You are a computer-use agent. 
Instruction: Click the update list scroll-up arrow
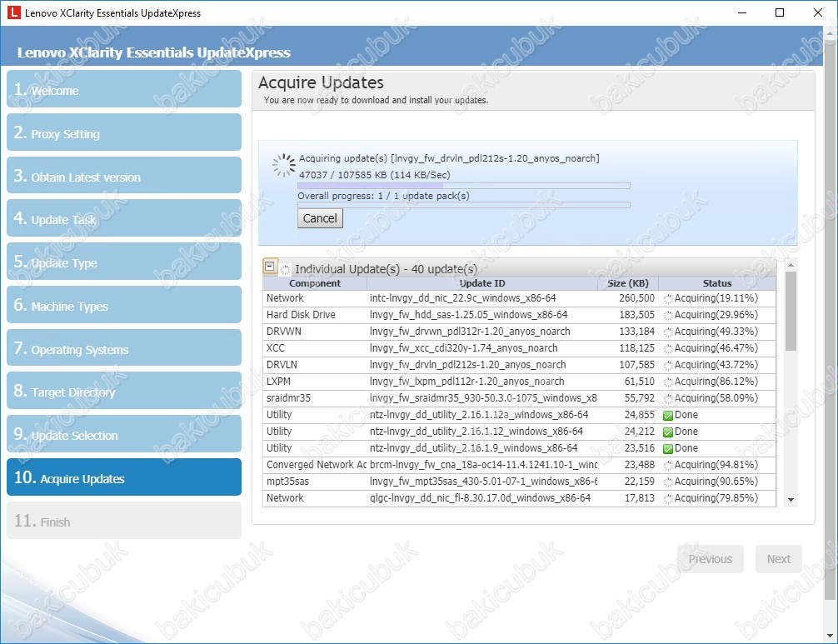pyautogui.click(x=791, y=265)
